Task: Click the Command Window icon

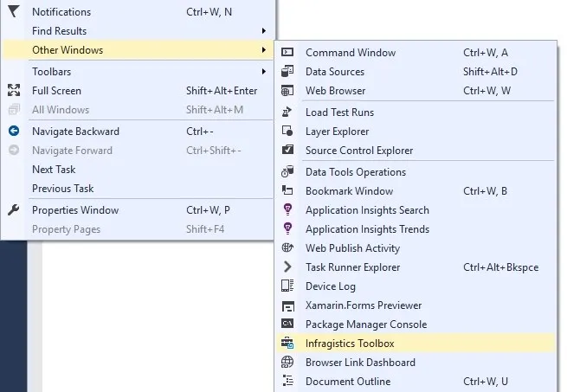Action: [x=288, y=53]
